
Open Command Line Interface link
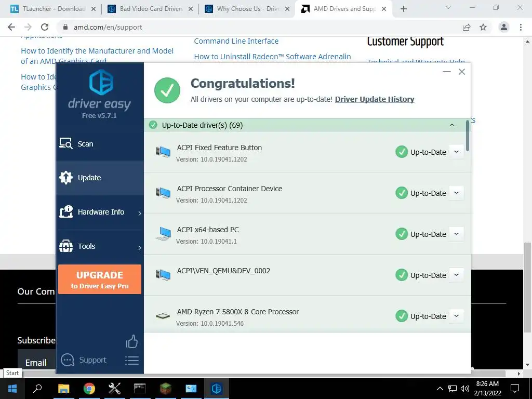pyautogui.click(x=236, y=41)
